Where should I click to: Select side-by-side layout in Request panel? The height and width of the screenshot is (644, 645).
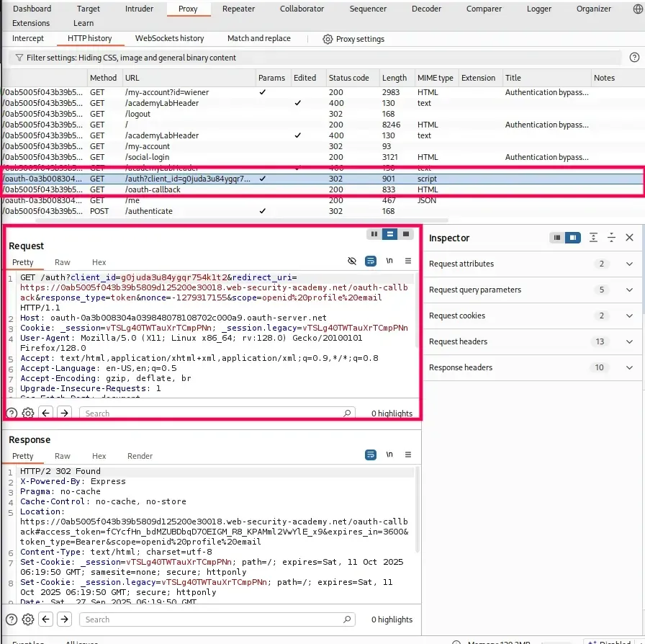374,234
